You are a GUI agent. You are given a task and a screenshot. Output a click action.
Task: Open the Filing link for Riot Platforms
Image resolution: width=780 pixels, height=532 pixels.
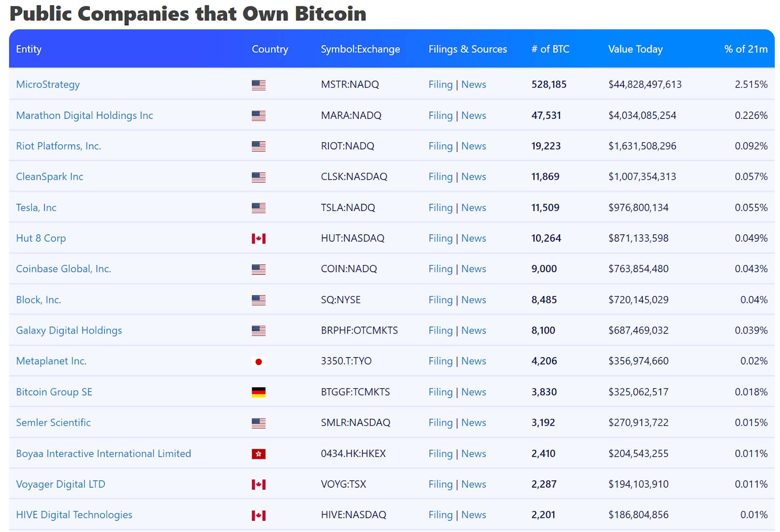pyautogui.click(x=440, y=146)
